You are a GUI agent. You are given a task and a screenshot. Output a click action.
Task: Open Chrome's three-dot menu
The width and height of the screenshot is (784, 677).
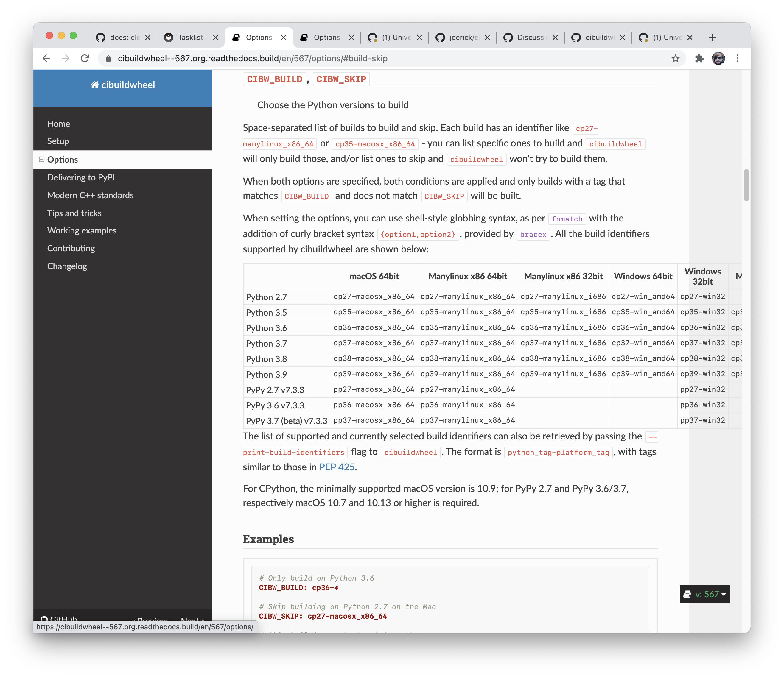coord(738,58)
